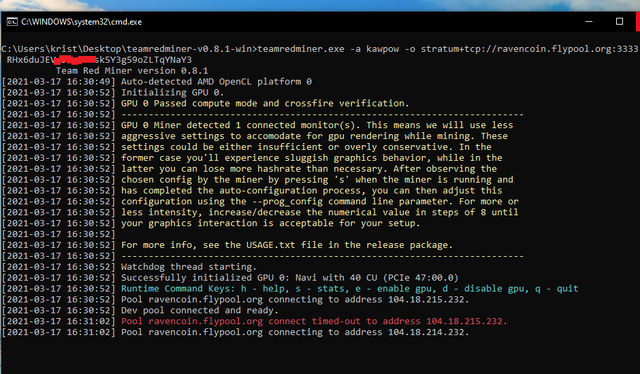
Task: Click the red redacted wallet address scribble
Action: [x=74, y=60]
